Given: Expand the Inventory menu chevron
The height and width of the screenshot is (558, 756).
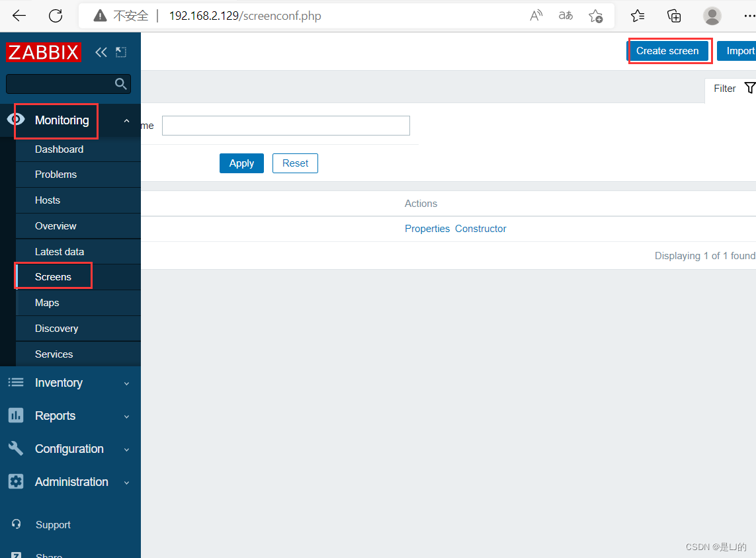Looking at the screenshot, I should coord(126,383).
